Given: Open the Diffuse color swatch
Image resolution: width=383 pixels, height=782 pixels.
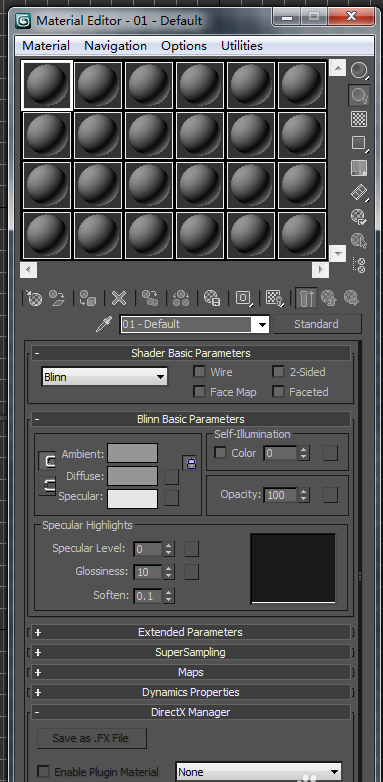Looking at the screenshot, I should pyautogui.click(x=133, y=476).
